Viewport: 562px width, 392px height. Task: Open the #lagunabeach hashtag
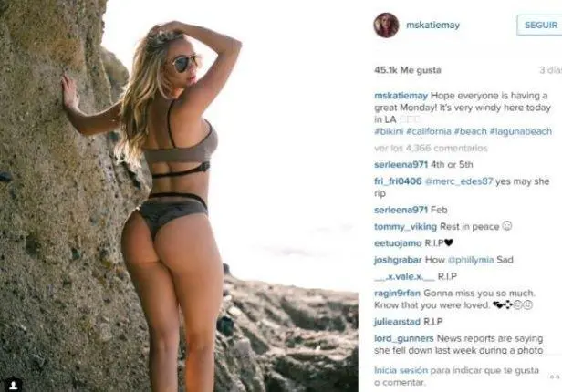[x=521, y=131]
